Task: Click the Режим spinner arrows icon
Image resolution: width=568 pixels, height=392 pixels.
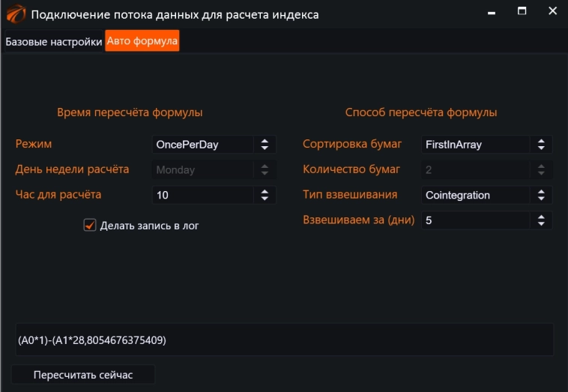Action: (x=265, y=145)
